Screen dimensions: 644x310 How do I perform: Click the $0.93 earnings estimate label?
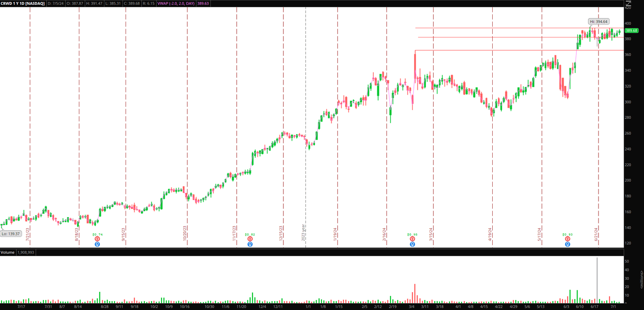pyautogui.click(x=568, y=234)
